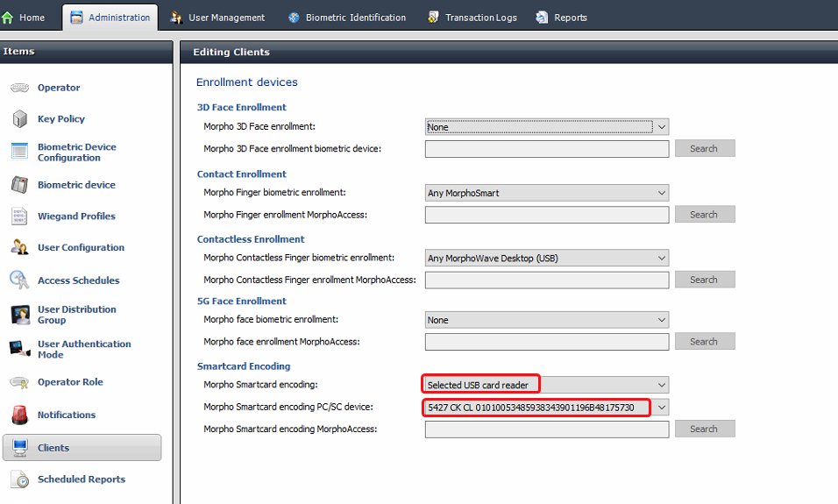Open Notifications item

[x=67, y=415]
